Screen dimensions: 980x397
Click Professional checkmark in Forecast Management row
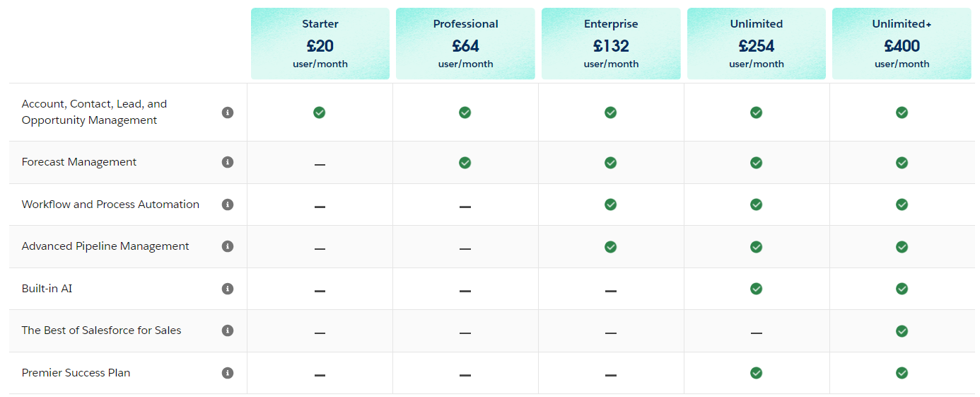click(x=465, y=163)
